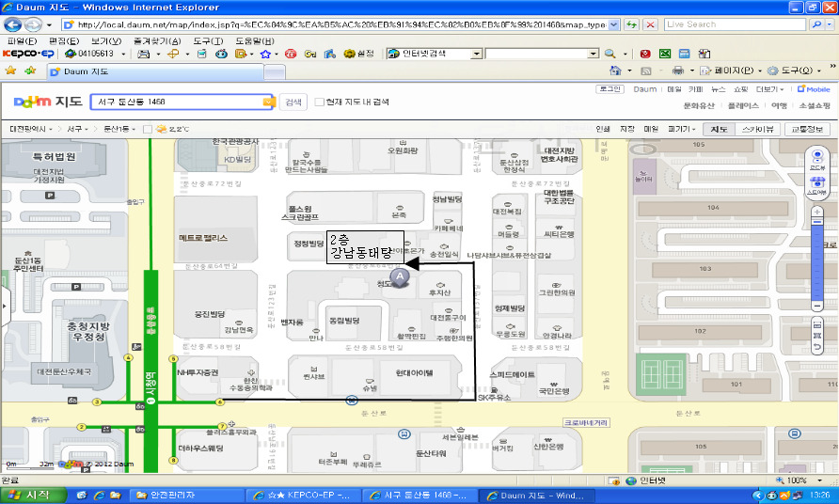Open the Roadview icon on map
Viewport: 839px width, 504px height.
coord(817,160)
